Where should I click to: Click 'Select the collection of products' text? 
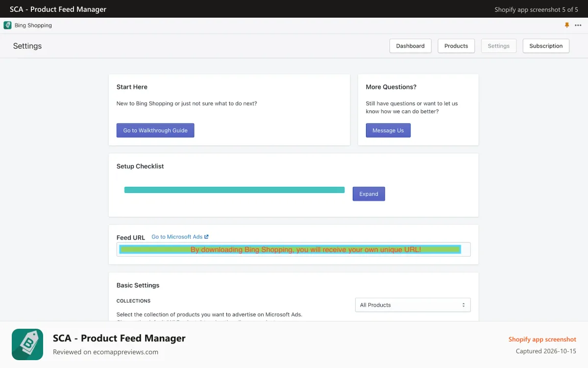coord(209,314)
